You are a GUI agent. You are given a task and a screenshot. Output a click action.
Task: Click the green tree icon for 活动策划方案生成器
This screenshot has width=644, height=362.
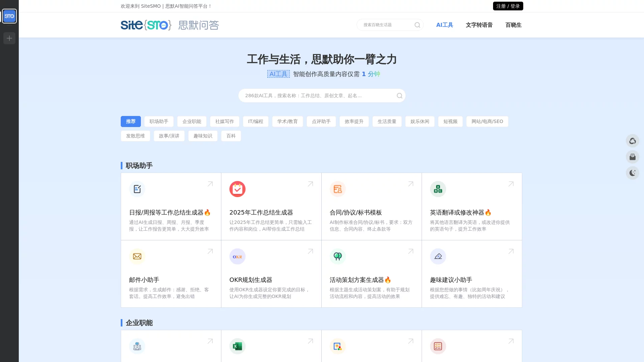point(337,256)
